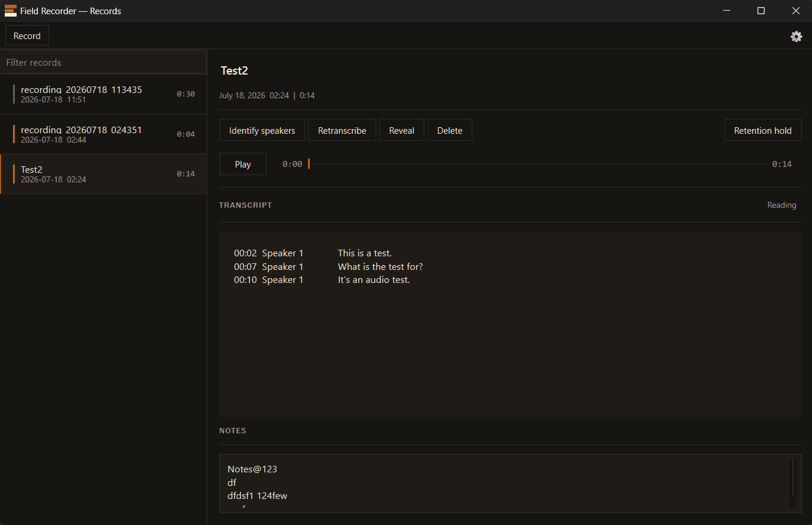
Task: Minimize the Field Recorder window
Action: 727,11
